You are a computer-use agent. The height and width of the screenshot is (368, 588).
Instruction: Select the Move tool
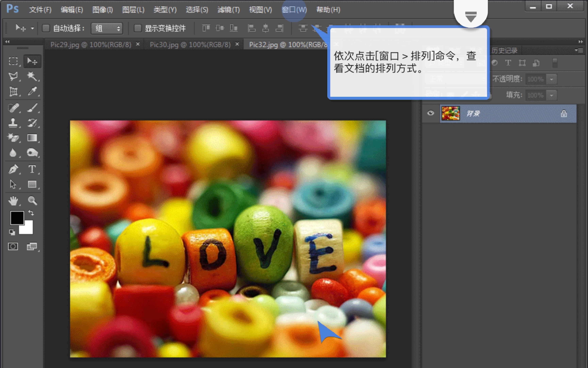[32, 61]
